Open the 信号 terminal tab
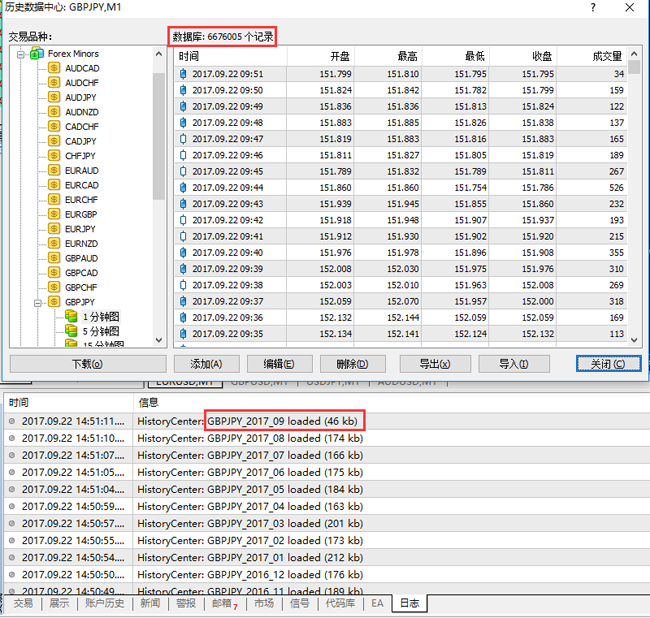Screen dimensions: 650x618 (x=300, y=603)
